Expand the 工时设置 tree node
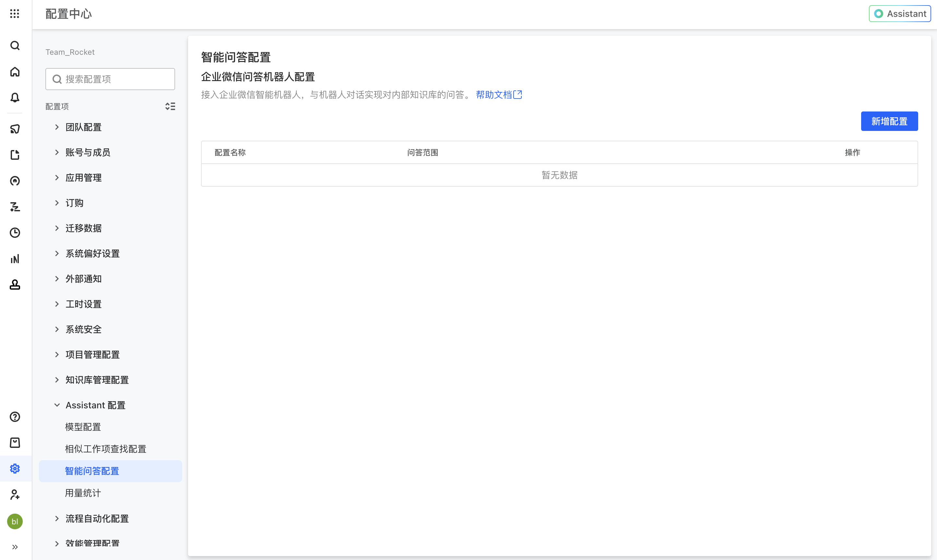The width and height of the screenshot is (937, 560). click(57, 304)
